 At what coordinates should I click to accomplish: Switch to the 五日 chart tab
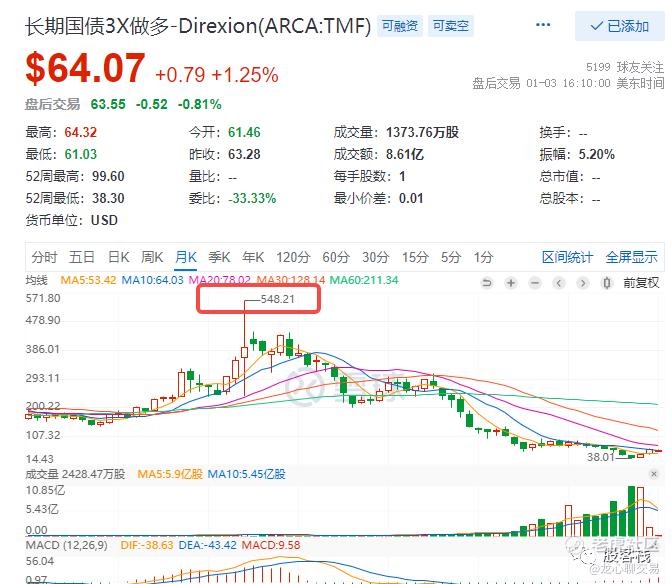click(82, 257)
